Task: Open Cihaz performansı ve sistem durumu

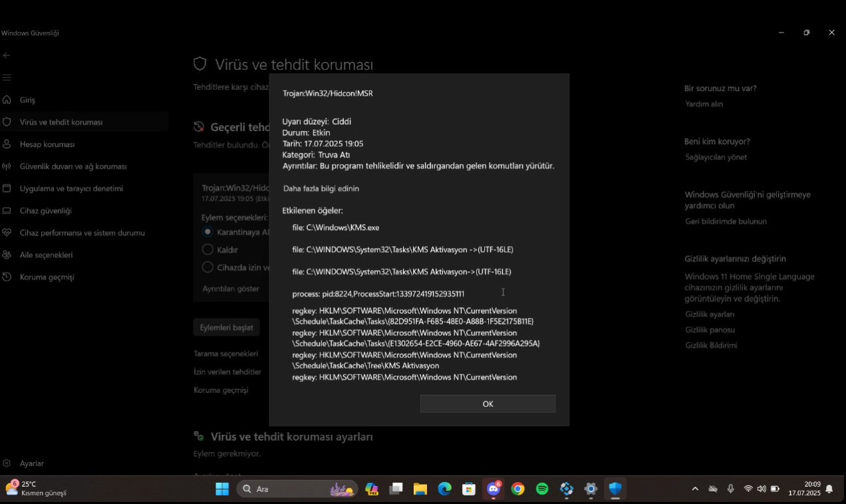Action: pos(84,233)
